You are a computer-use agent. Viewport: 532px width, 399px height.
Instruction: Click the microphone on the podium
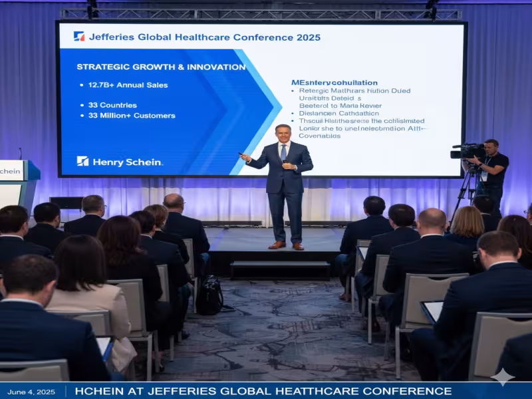click(x=21, y=154)
